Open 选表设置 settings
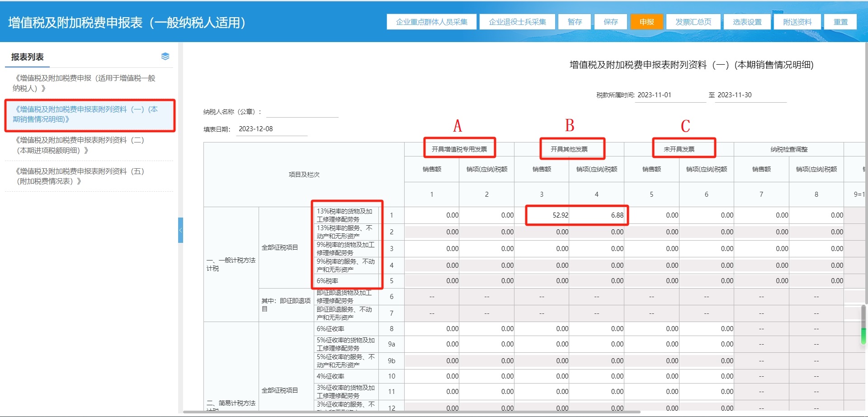The height and width of the screenshot is (417, 868). pyautogui.click(x=747, y=22)
